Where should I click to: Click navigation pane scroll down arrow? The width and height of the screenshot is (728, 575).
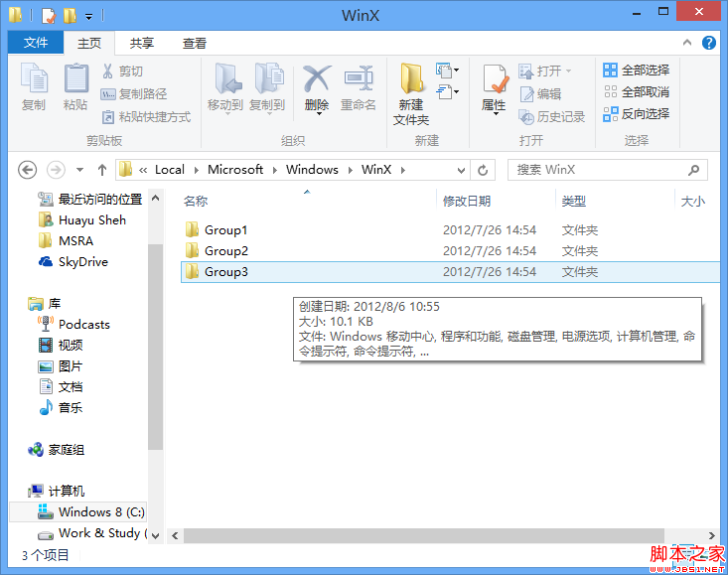[156, 536]
